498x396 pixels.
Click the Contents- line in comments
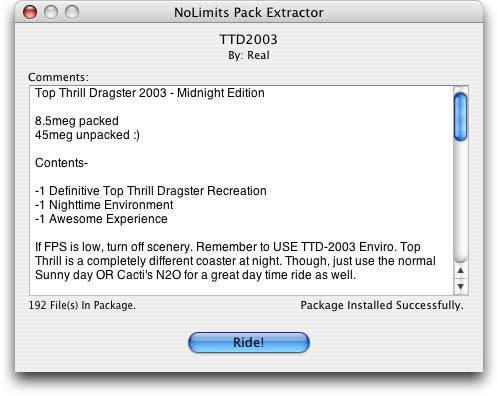[61, 163]
